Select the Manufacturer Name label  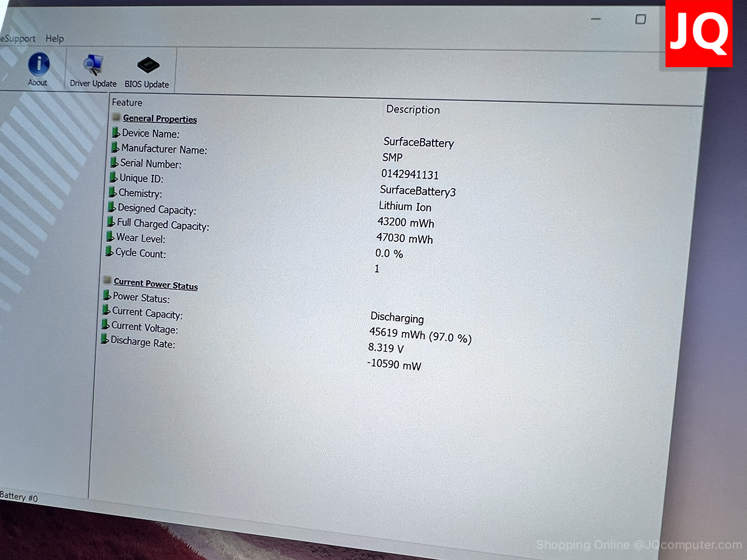(x=164, y=149)
